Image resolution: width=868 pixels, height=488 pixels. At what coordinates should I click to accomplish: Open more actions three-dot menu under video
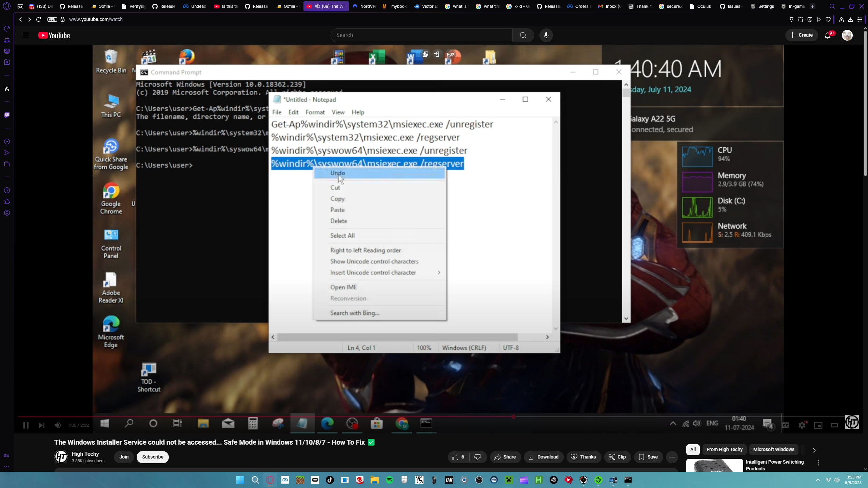click(x=672, y=457)
